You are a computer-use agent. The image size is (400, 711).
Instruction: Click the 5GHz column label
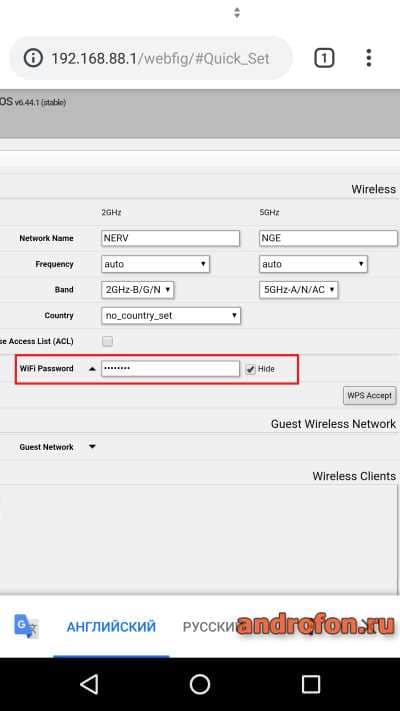pos(269,212)
